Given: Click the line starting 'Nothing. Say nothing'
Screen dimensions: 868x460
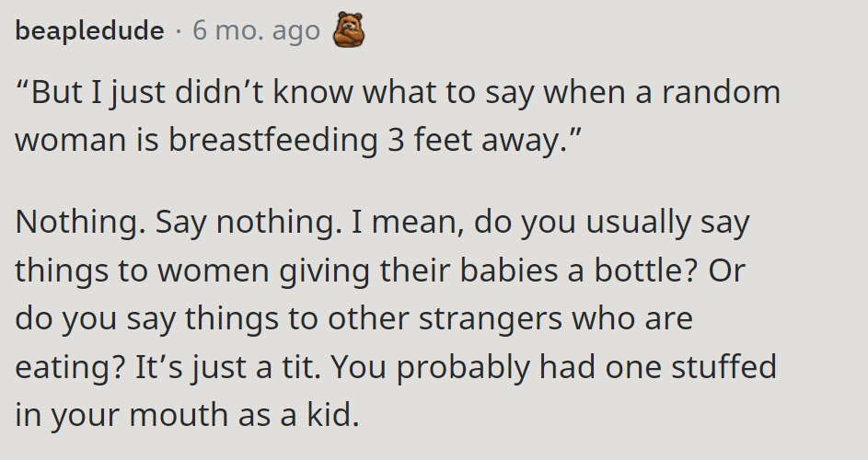Looking at the screenshot, I should pos(383,223).
